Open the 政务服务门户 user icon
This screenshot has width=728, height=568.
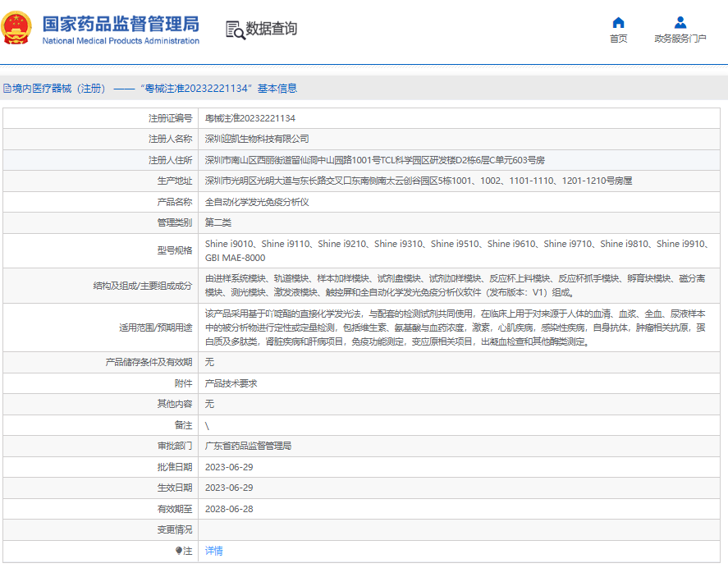[680, 22]
